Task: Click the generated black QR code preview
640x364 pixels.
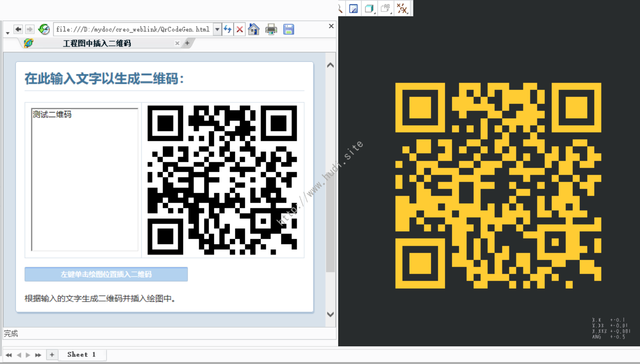Action: (222, 180)
